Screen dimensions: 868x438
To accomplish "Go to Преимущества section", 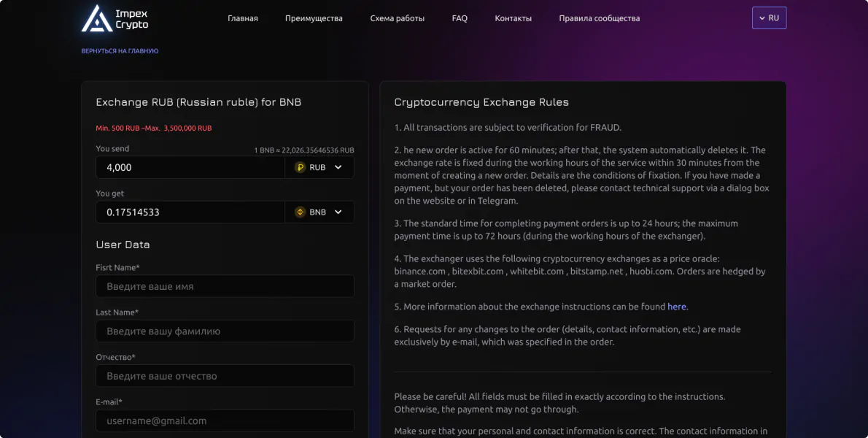I will click(x=314, y=18).
